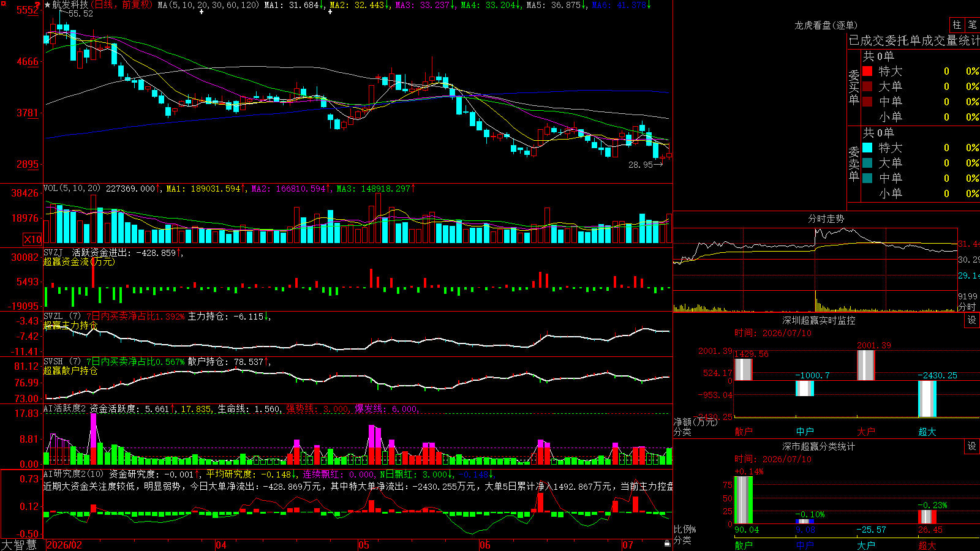
Task: Click the white cross marker near MA2
Action: point(330,12)
